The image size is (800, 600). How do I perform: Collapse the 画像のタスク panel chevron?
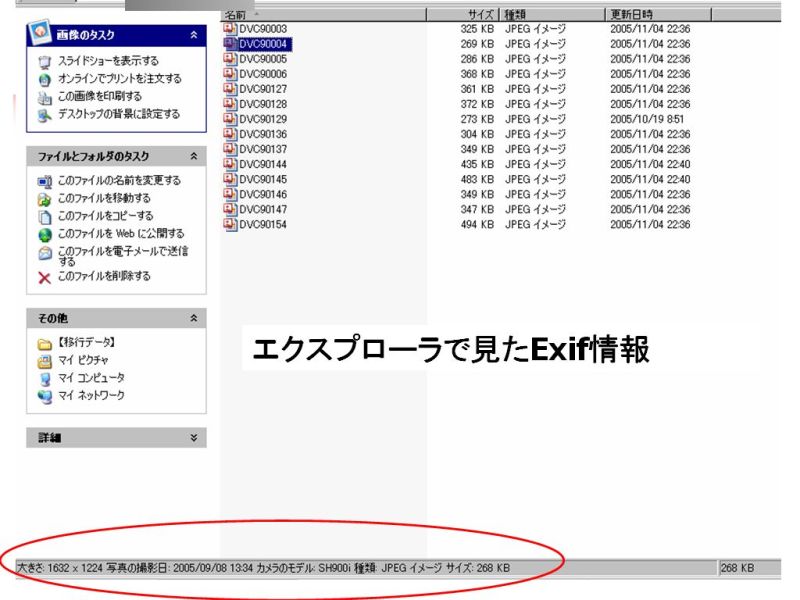[x=194, y=35]
